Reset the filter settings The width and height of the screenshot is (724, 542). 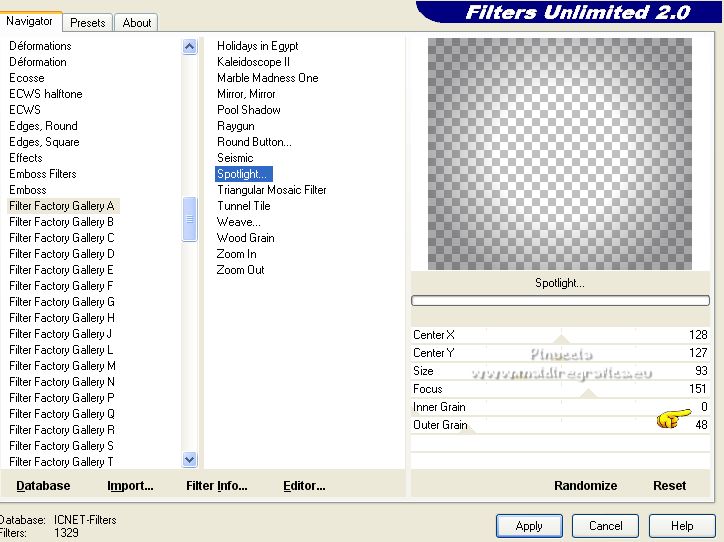pos(670,486)
